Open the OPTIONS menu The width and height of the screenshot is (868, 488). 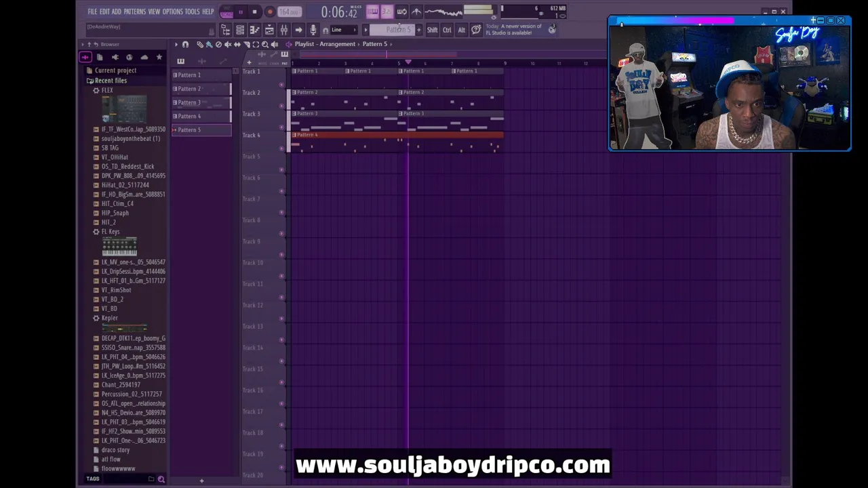[173, 12]
